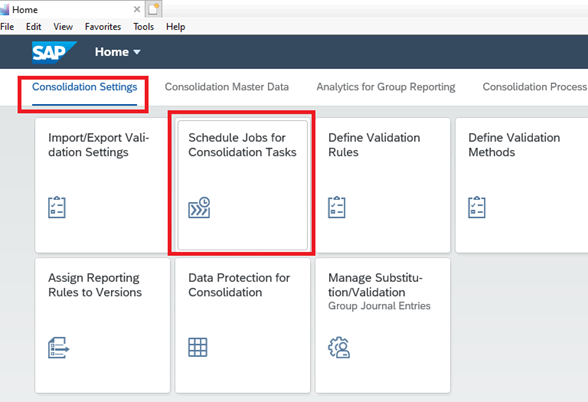Screen dimensions: 588x402
Task: Click the Define Validation Methods checklist icon
Action: click(477, 207)
